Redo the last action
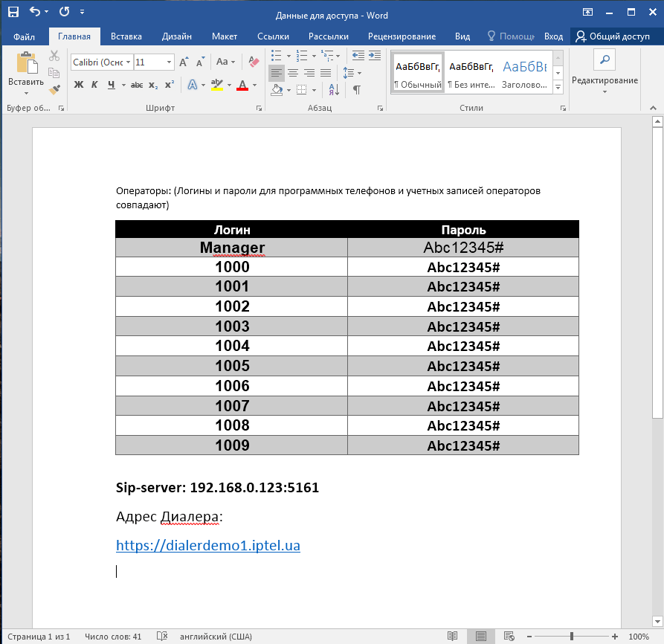 click(x=65, y=12)
